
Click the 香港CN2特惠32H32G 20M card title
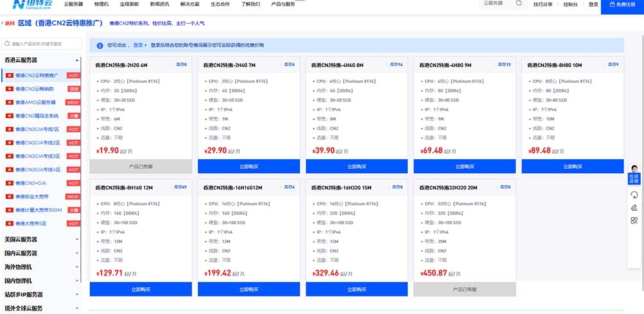point(448,188)
